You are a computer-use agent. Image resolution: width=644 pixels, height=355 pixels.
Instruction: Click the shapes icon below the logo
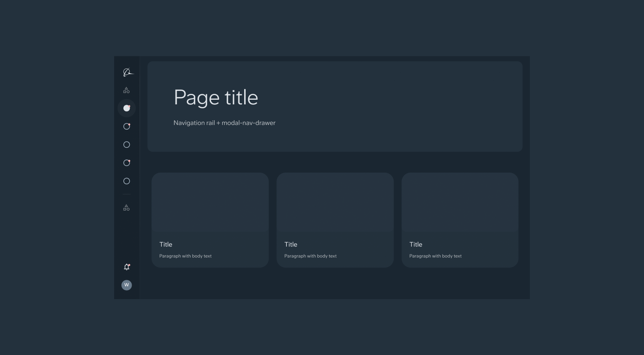click(127, 90)
